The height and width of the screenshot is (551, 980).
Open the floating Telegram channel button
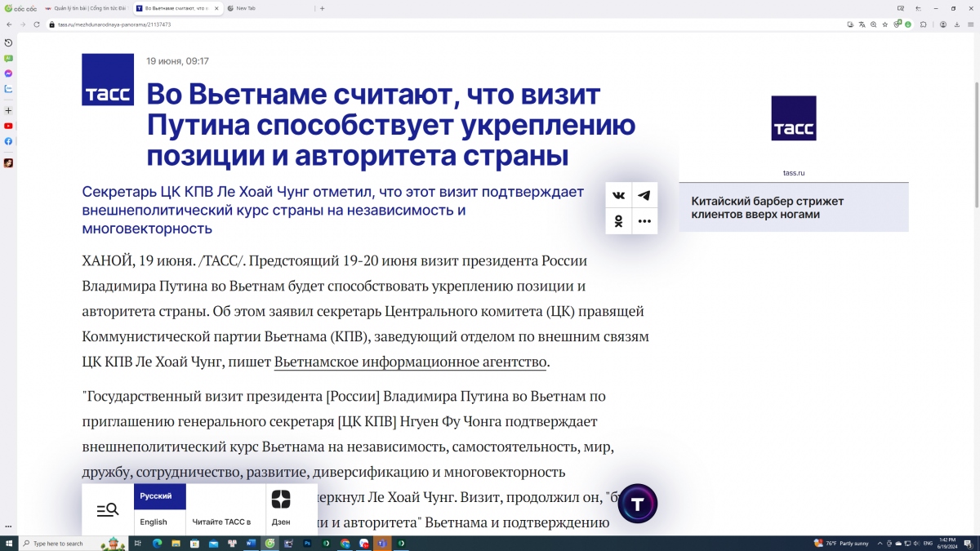coord(637,504)
